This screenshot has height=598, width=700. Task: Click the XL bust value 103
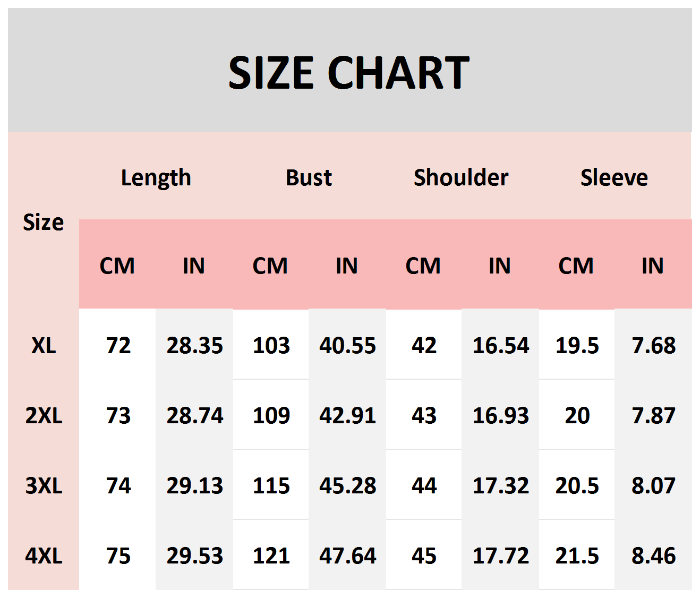271,346
